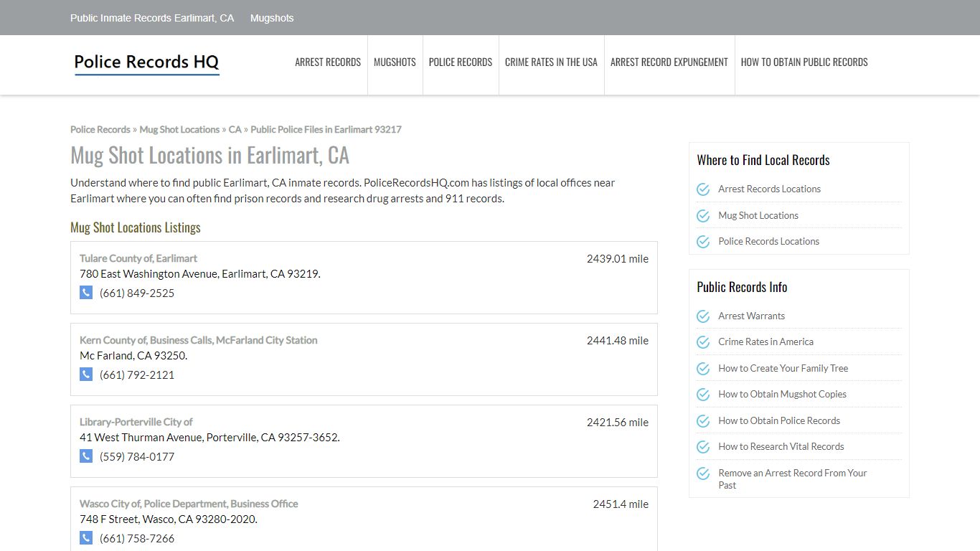The height and width of the screenshot is (551, 980).
Task: Click the phone icon beside (661) 849-2525
Action: click(x=86, y=293)
